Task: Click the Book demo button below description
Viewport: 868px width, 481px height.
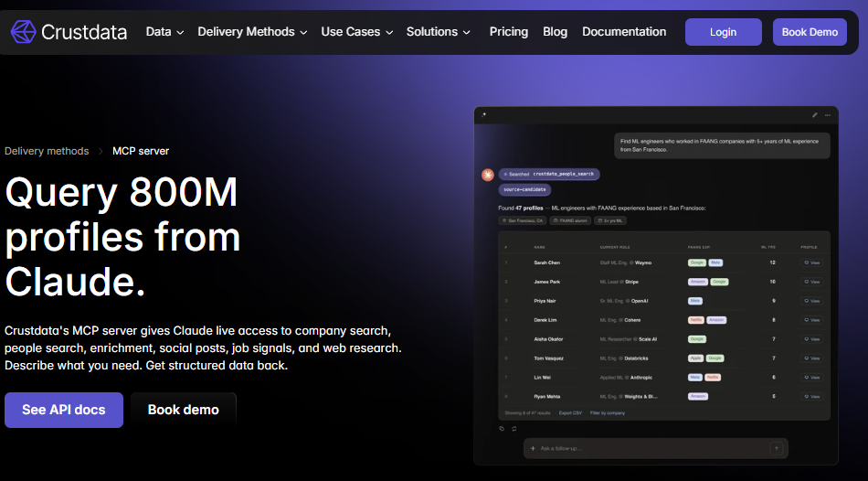Action: click(x=184, y=410)
